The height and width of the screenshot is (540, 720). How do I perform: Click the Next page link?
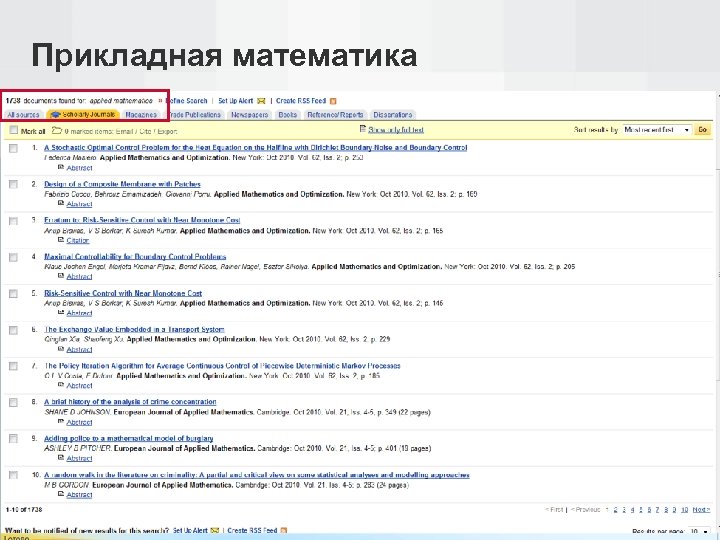701,510
